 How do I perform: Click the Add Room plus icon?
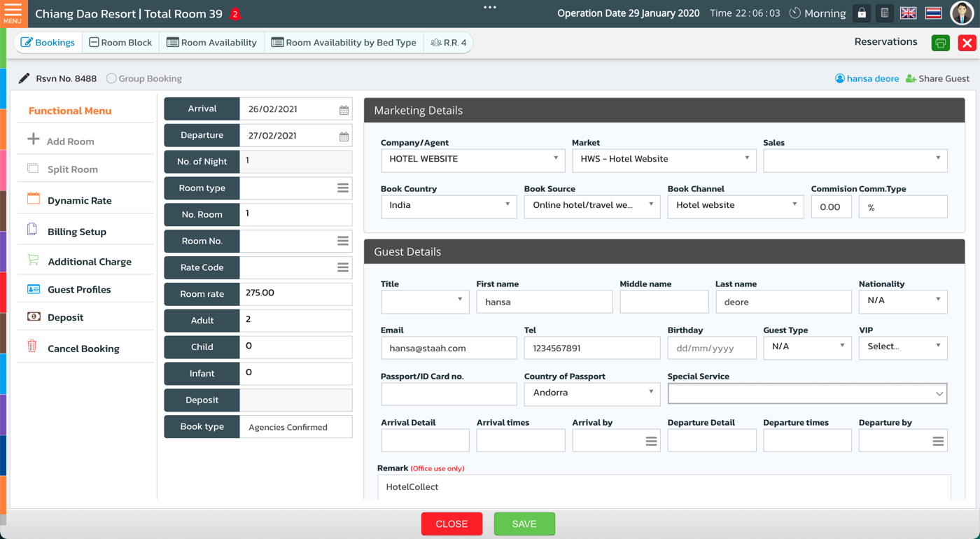pos(33,139)
